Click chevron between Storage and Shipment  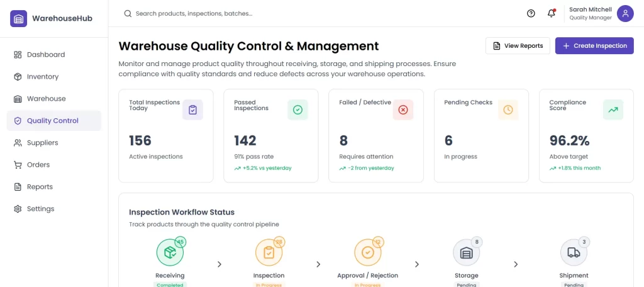tap(516, 264)
